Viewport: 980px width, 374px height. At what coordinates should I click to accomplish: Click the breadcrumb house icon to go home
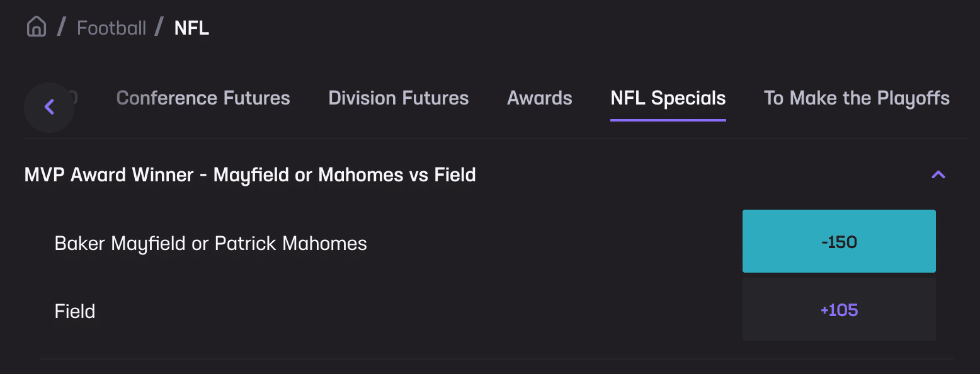pyautogui.click(x=36, y=26)
